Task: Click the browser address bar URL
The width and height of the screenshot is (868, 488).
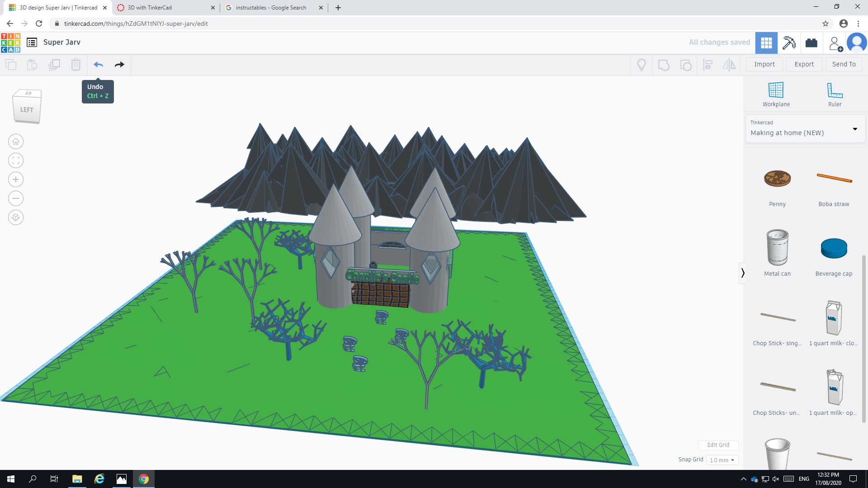Action: click(136, 23)
